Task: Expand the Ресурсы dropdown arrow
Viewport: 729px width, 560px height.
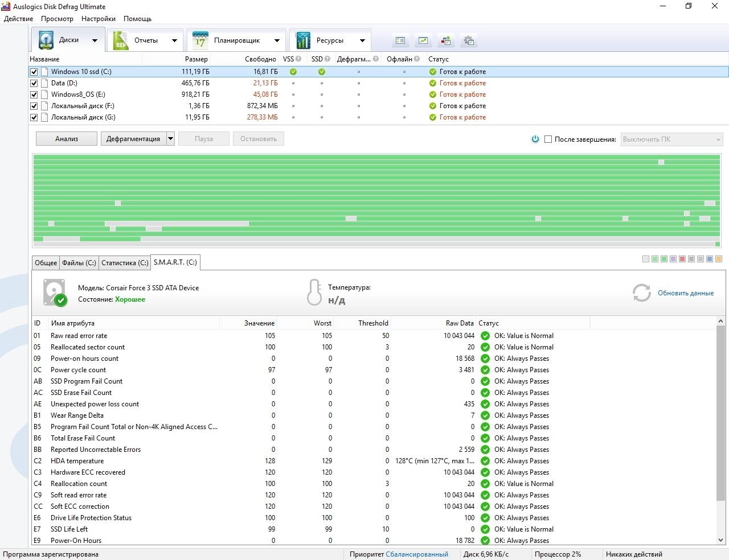Action: point(362,40)
